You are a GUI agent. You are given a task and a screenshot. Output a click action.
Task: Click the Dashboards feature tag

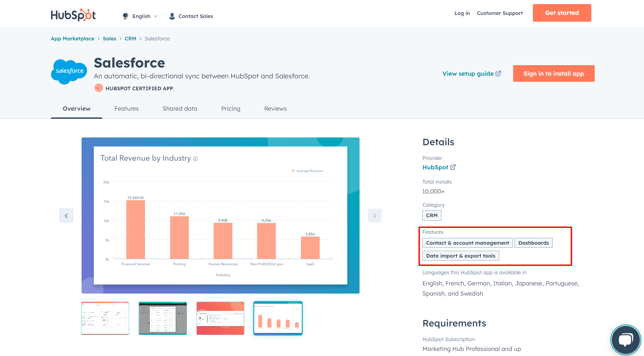click(x=533, y=243)
